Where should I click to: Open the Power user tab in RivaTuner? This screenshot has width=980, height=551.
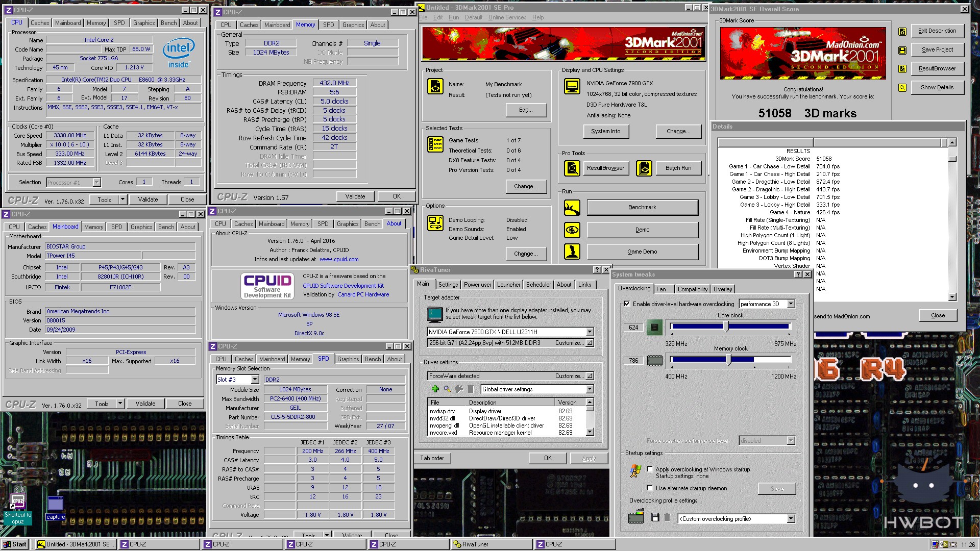click(x=477, y=285)
